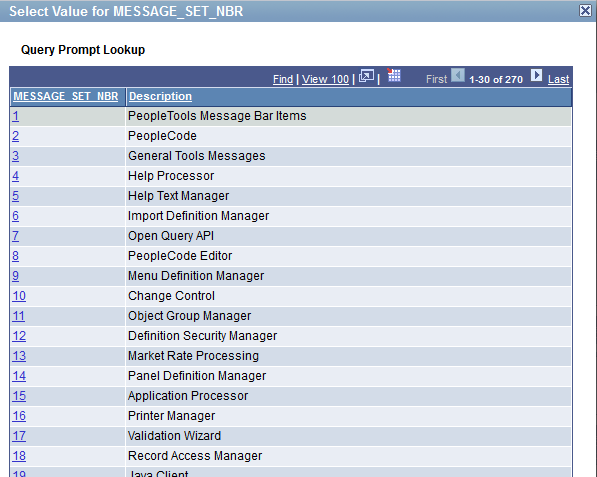This screenshot has height=477, width=597.
Task: Sort by MESSAGE_SET_NBR column header
Action: point(66,96)
